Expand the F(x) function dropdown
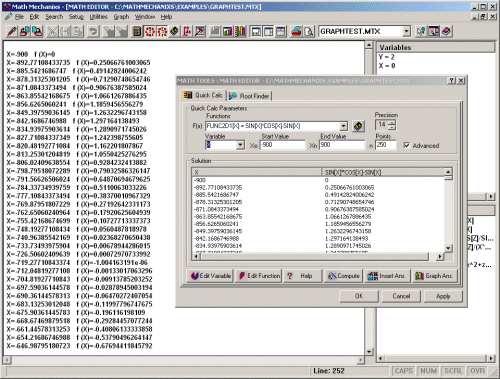The width and height of the screenshot is (500, 379). (343, 126)
